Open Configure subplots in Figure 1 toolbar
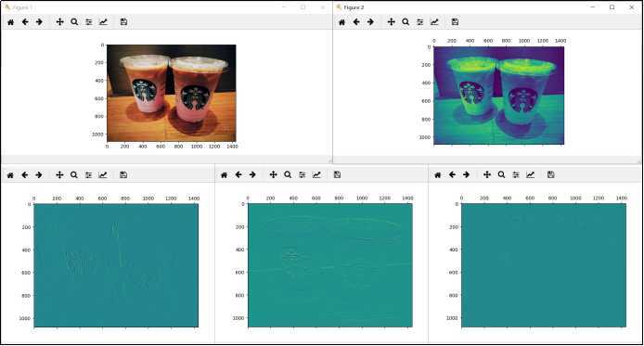644x346 pixels. (89, 22)
